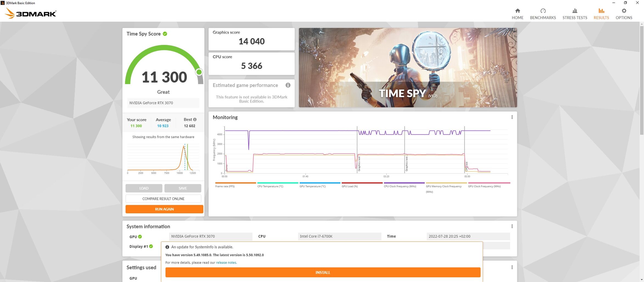Click the Time Spy score gauge
644x282 pixels.
pyautogui.click(x=164, y=65)
